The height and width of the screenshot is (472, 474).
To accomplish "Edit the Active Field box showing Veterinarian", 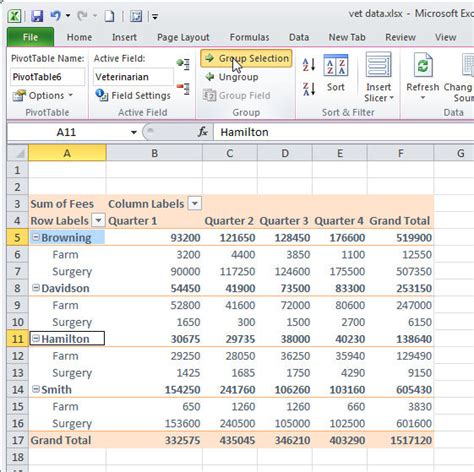I will pos(133,77).
